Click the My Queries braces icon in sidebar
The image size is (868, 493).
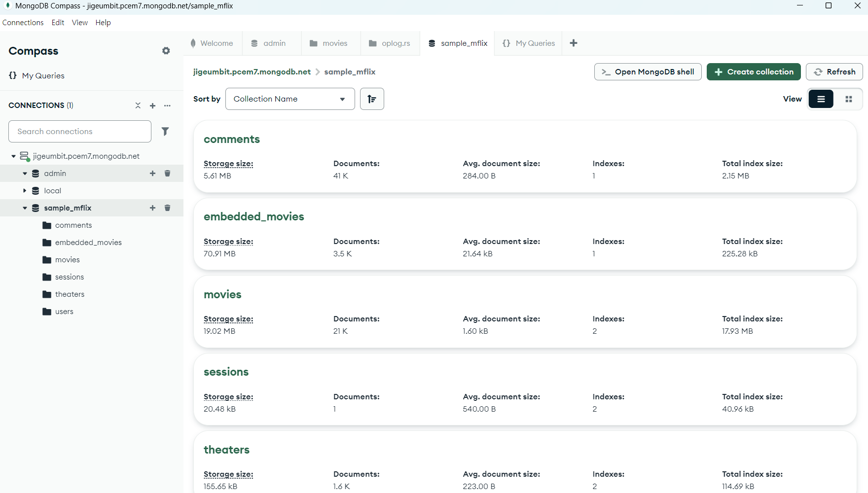13,75
